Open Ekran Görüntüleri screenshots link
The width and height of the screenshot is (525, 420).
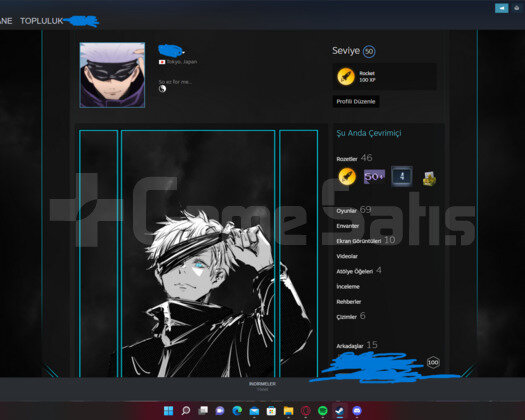pos(358,241)
